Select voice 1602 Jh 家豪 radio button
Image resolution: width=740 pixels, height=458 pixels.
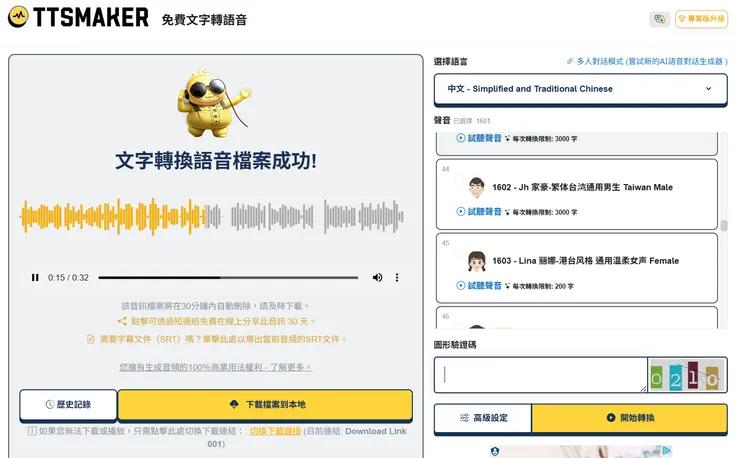pos(459,180)
